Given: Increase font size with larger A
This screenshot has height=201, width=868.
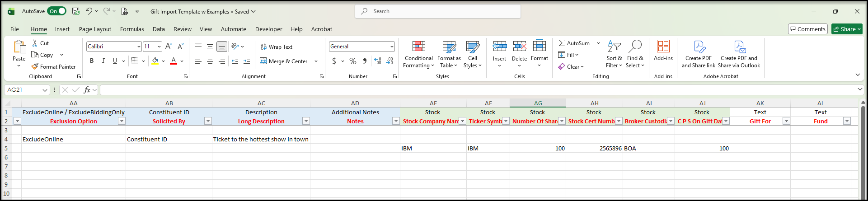Looking at the screenshot, I should (169, 47).
